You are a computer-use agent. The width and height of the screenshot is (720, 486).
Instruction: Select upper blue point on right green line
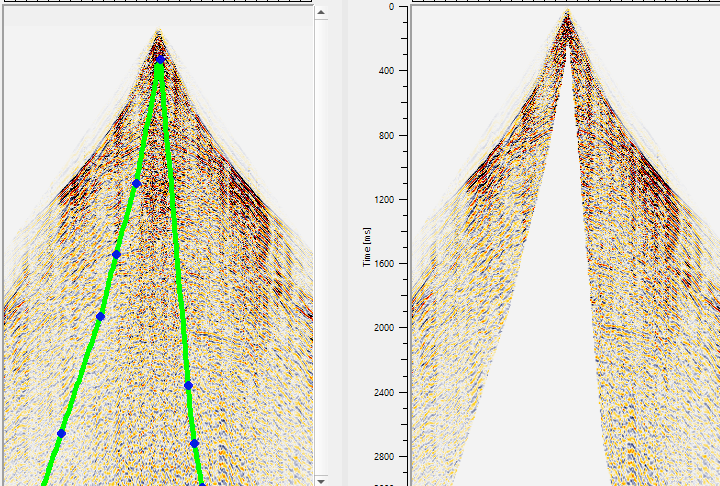pos(188,385)
